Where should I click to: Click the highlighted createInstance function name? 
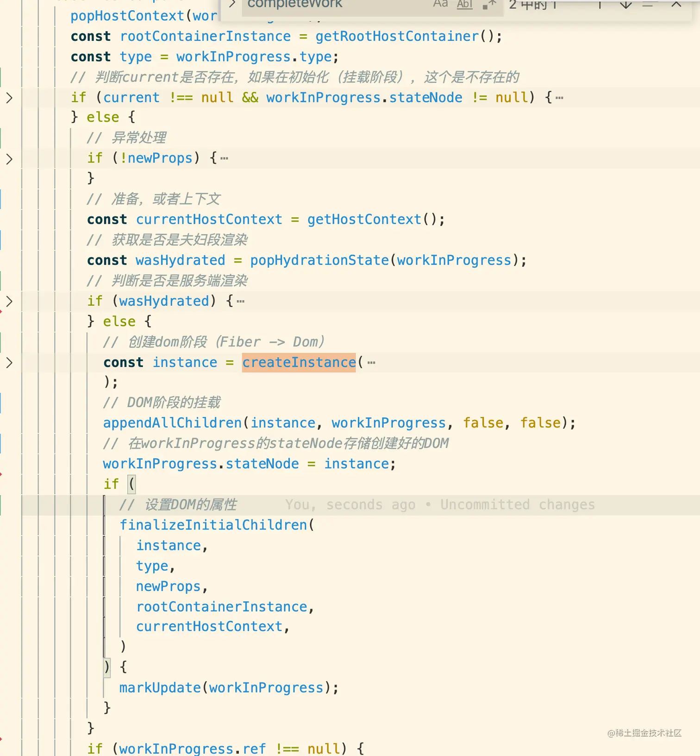point(299,362)
